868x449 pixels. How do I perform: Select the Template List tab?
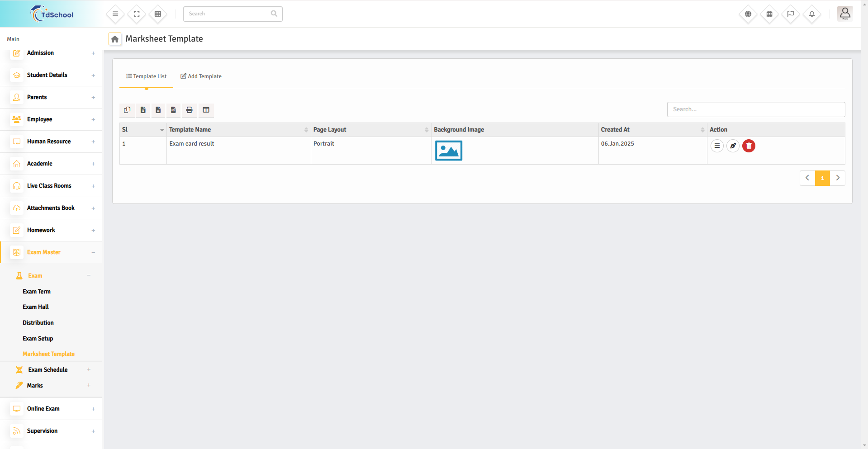pyautogui.click(x=146, y=76)
